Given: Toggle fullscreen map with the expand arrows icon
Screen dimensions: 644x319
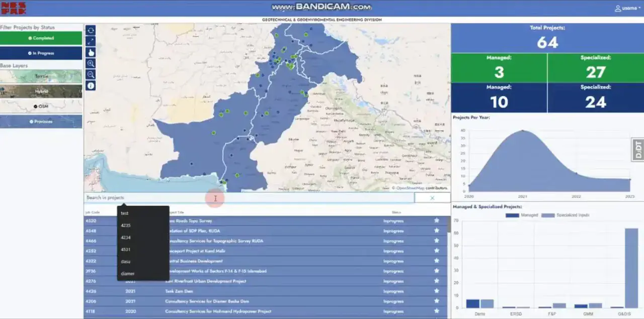Looking at the screenshot, I should tap(91, 41).
